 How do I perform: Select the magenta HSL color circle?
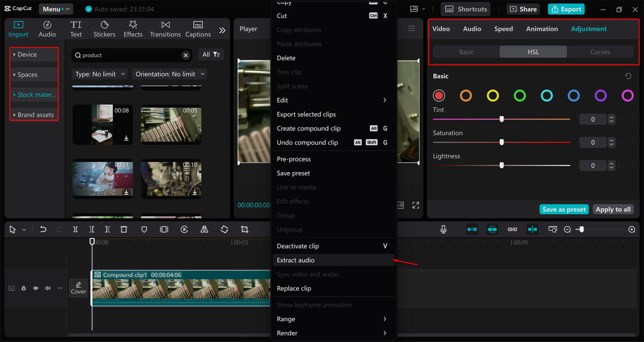627,96
